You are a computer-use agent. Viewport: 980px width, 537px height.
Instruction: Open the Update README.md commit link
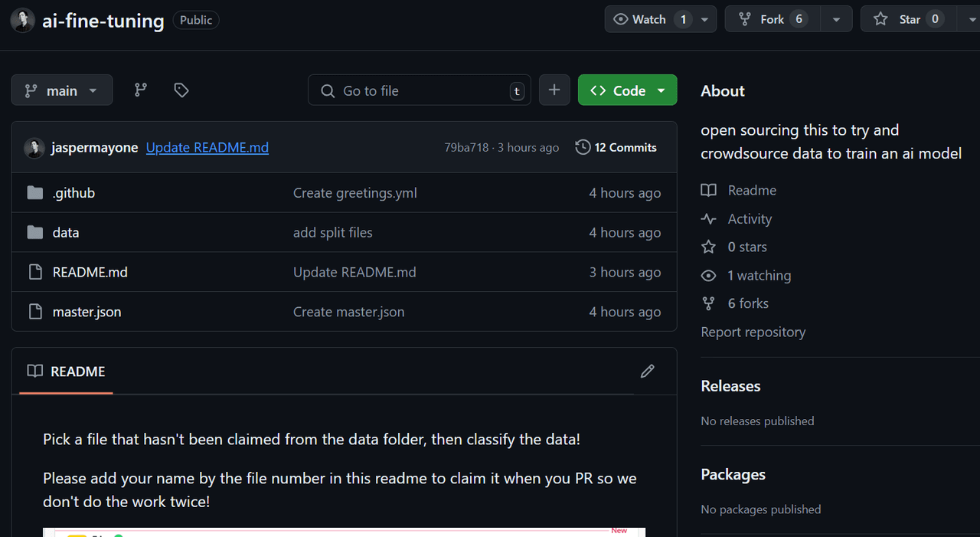207,148
